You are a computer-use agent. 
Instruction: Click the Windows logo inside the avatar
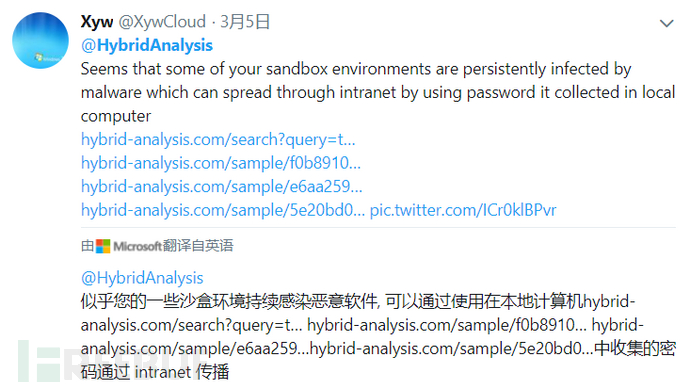tap(39, 57)
